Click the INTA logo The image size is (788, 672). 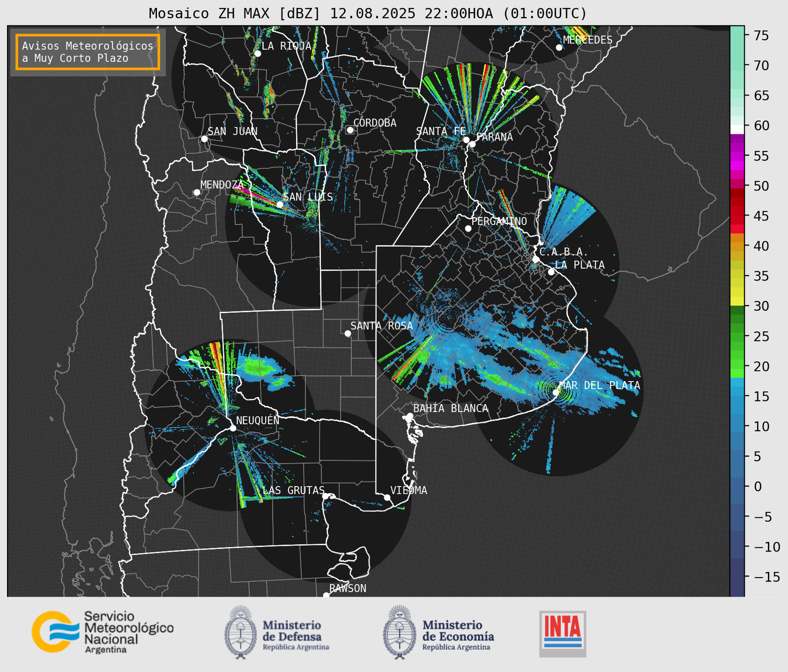point(563,634)
